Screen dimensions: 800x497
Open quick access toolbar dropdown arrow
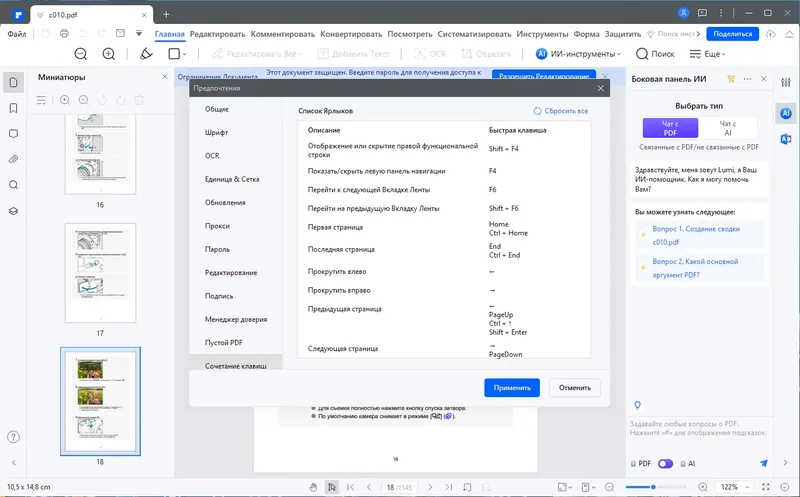point(139,34)
